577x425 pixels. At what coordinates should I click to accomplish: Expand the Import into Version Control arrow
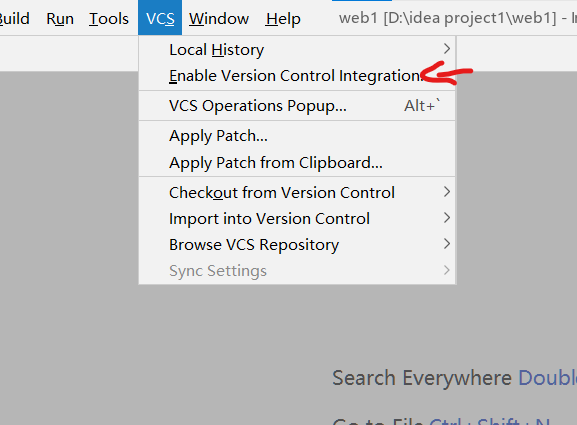click(x=447, y=218)
